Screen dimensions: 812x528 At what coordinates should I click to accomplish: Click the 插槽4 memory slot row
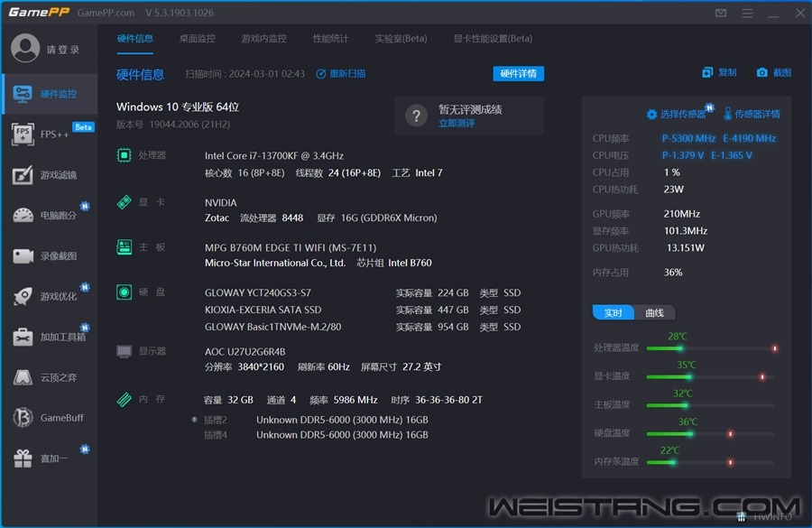[x=316, y=435]
